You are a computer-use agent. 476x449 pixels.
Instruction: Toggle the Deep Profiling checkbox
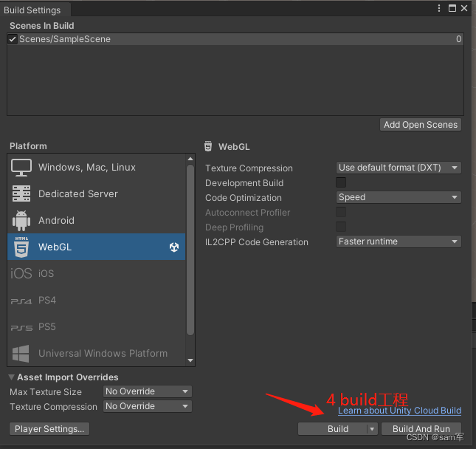tap(341, 227)
